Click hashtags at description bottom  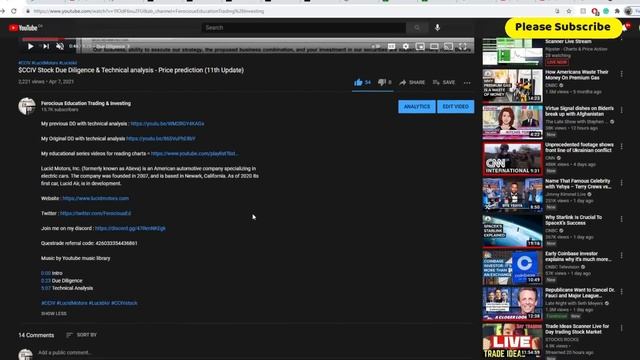(89, 303)
